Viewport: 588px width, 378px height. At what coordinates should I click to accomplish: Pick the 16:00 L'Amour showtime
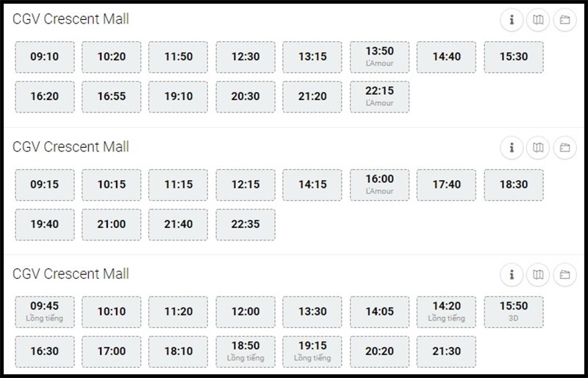pyautogui.click(x=379, y=185)
